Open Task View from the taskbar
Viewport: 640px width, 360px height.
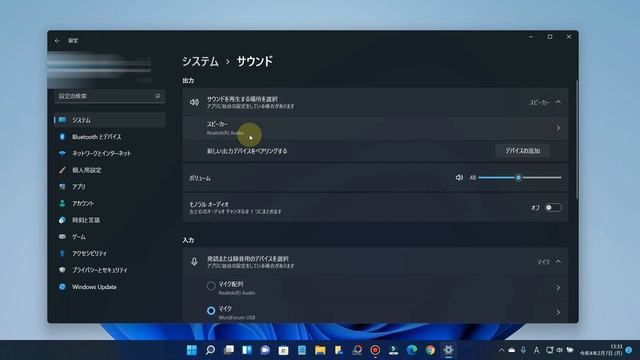pos(229,350)
